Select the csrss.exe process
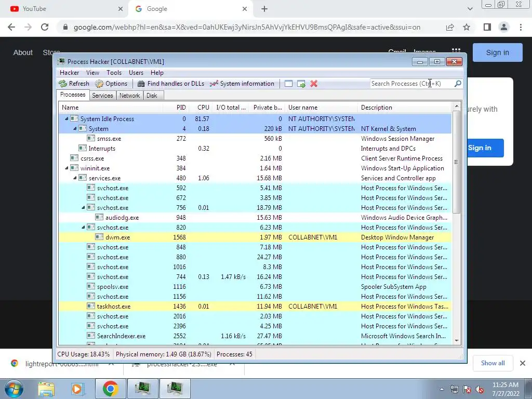The image size is (532, 399). [x=255, y=158]
